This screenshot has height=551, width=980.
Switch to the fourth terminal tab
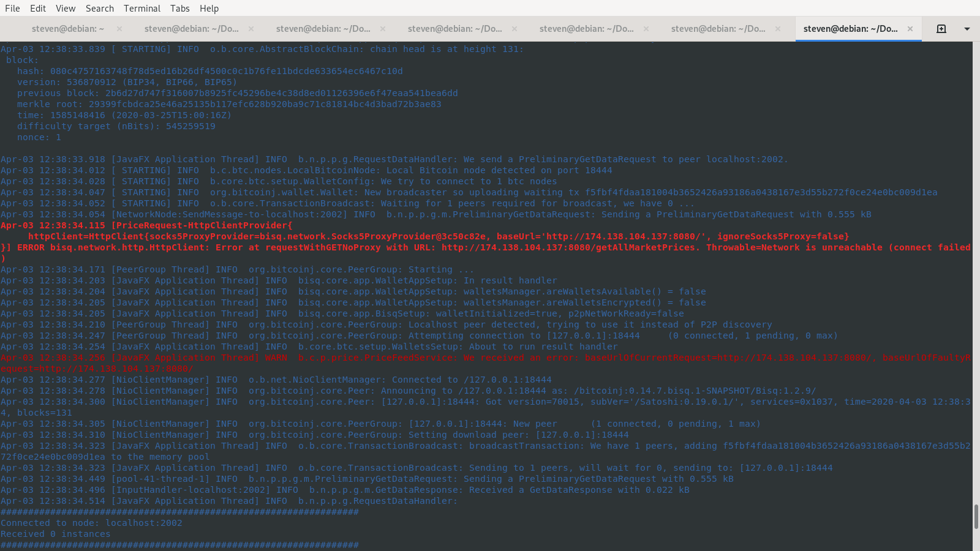coord(455,29)
